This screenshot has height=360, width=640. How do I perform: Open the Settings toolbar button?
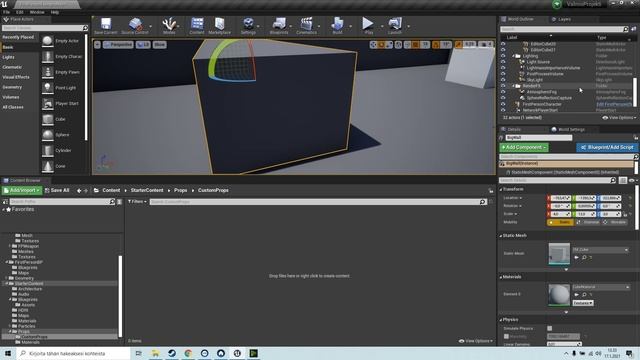248,26
